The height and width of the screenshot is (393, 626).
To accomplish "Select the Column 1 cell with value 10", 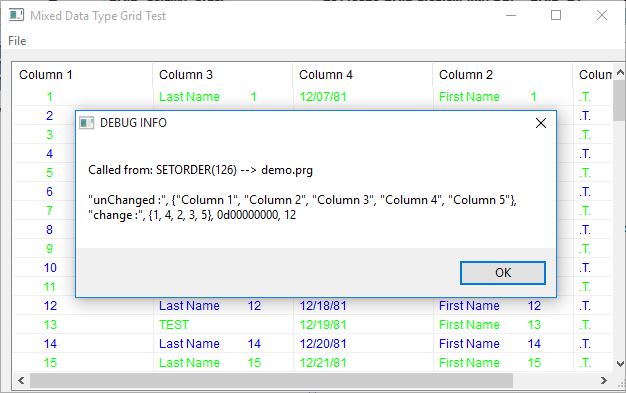I will click(x=50, y=268).
